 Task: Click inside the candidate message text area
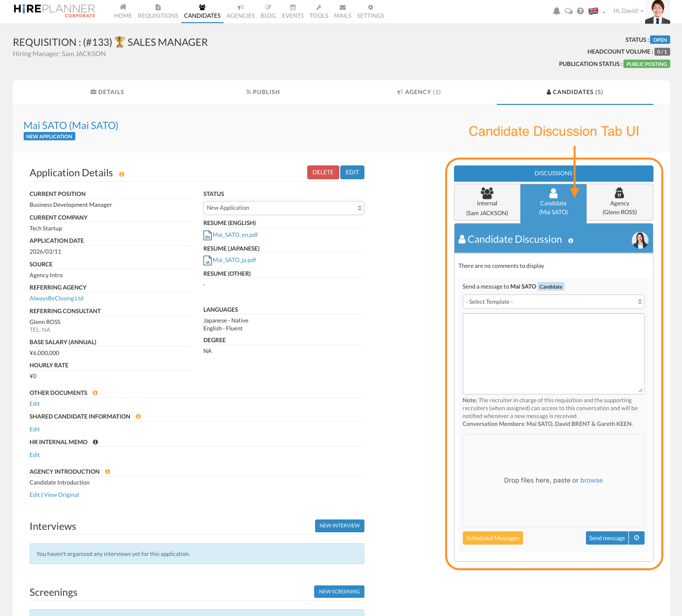click(x=553, y=354)
